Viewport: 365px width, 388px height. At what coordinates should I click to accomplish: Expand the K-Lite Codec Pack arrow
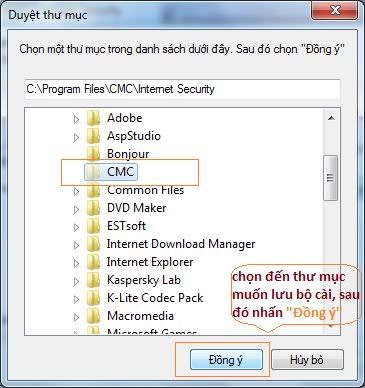point(76,299)
